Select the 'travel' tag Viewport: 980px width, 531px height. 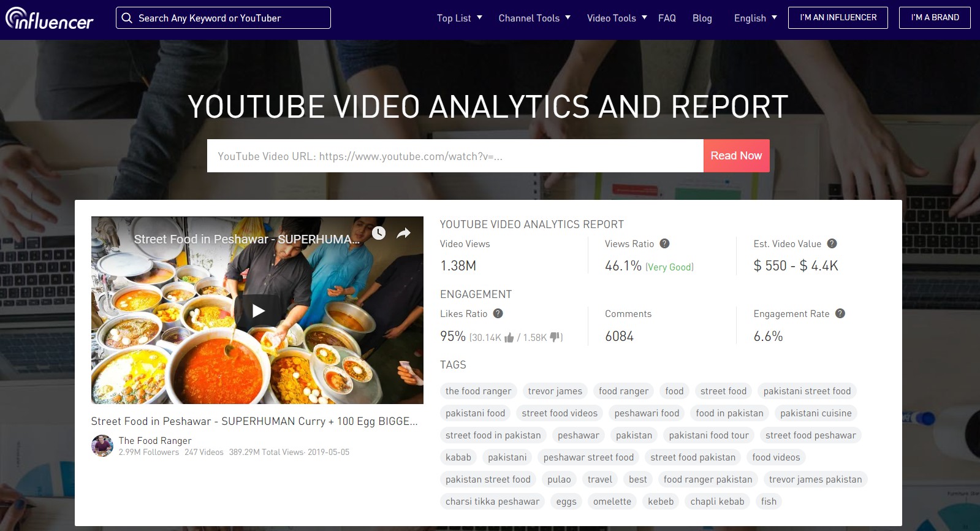coord(599,479)
